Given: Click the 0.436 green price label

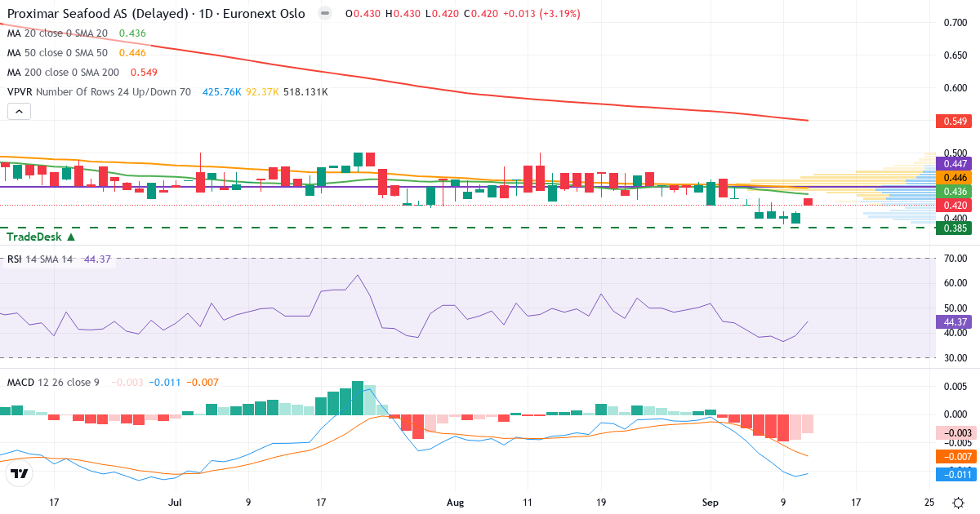Looking at the screenshot, I should coord(955,191).
